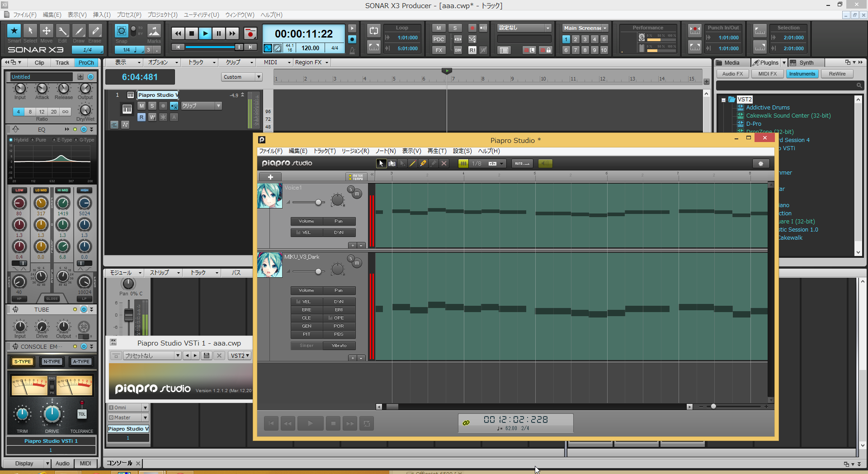Switch to the ProCh tab

pyautogui.click(x=86, y=62)
